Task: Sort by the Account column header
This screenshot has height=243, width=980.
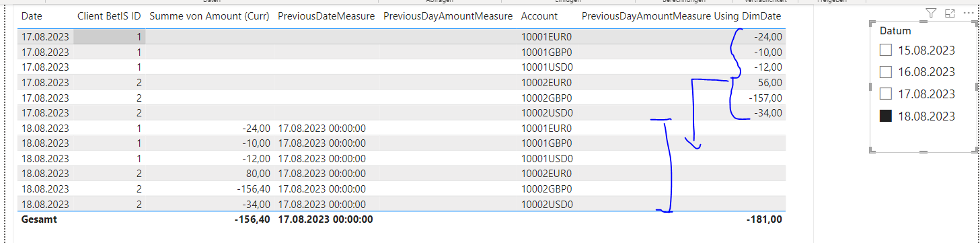Action: pos(539,15)
